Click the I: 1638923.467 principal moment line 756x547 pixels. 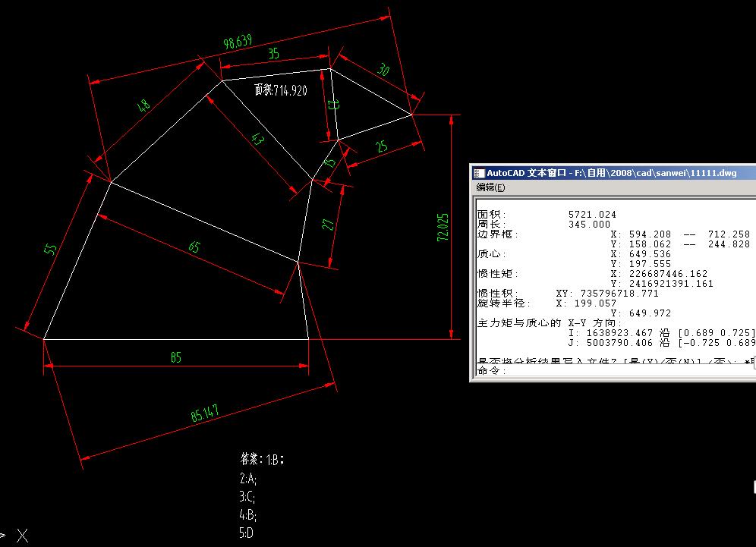coord(662,333)
